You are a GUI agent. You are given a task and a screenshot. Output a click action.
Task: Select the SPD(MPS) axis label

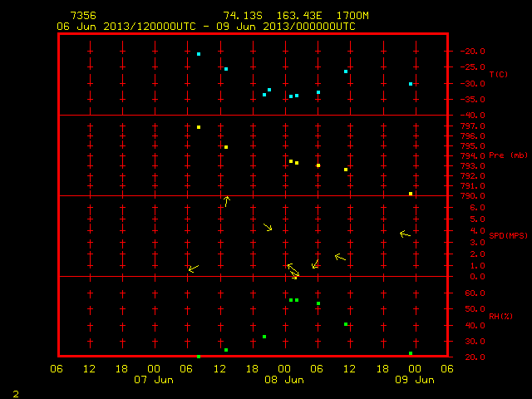click(x=508, y=235)
